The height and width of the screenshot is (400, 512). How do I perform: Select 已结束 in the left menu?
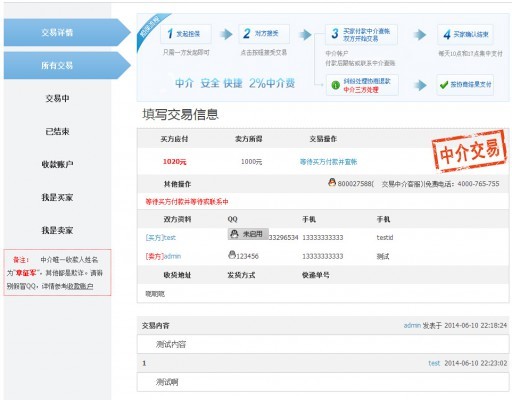[57, 131]
